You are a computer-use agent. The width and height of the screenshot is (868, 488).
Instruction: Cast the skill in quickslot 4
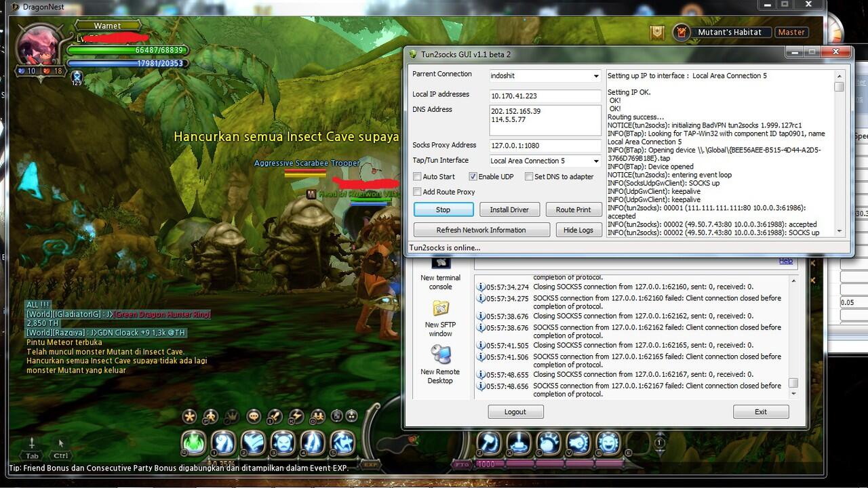[x=313, y=443]
